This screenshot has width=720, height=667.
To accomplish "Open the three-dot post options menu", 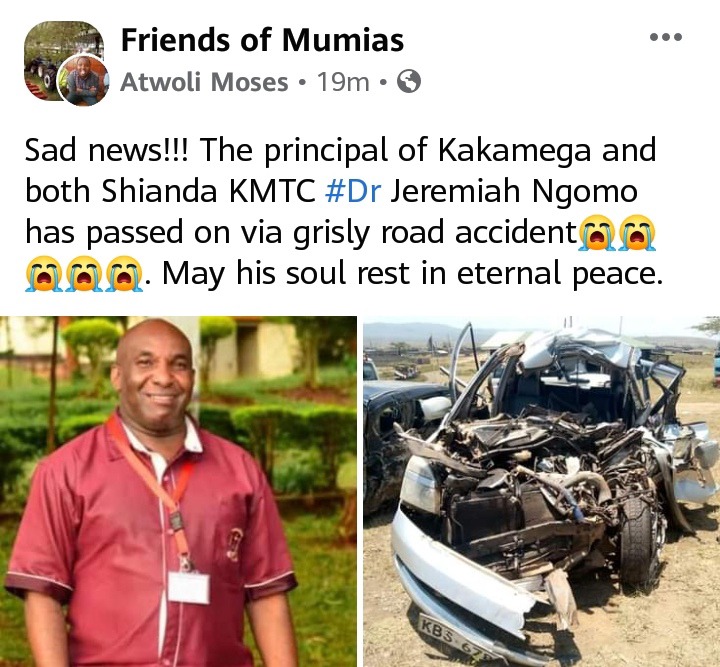I will coord(666,37).
